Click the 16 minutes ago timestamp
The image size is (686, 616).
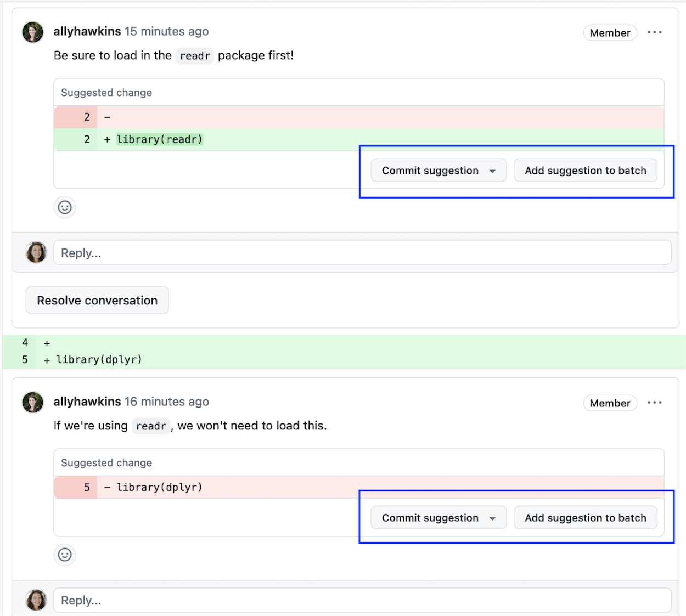tap(167, 402)
